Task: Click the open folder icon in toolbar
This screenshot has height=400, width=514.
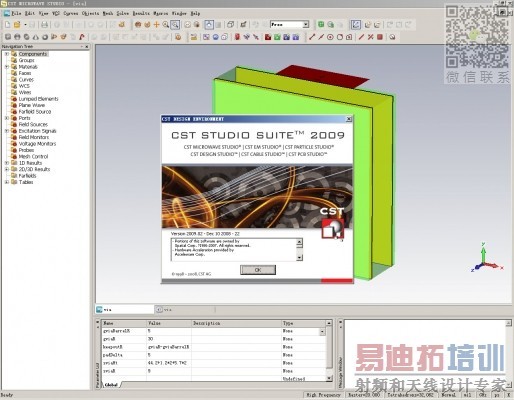Action: pyautogui.click(x=17, y=25)
